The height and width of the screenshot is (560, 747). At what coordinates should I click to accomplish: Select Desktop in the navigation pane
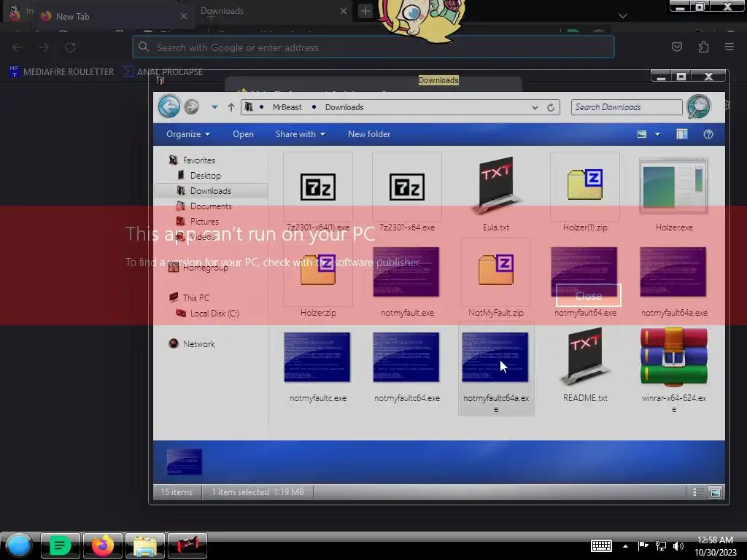pos(205,176)
